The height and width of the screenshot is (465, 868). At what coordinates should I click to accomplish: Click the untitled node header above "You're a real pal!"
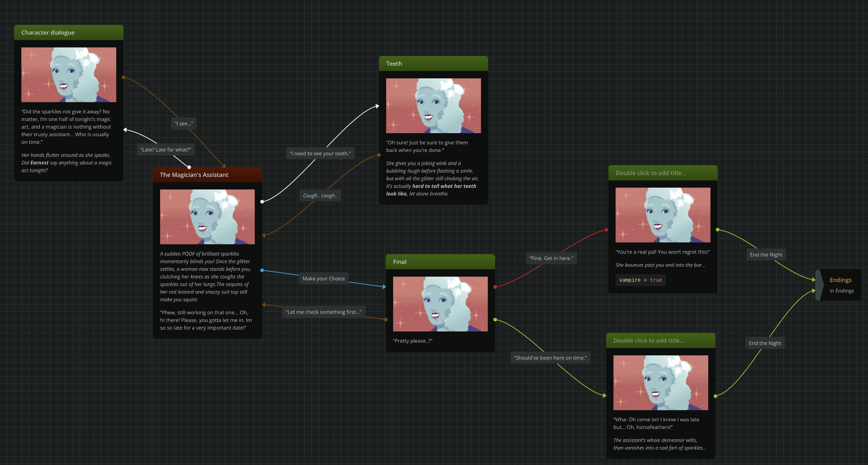tap(663, 173)
